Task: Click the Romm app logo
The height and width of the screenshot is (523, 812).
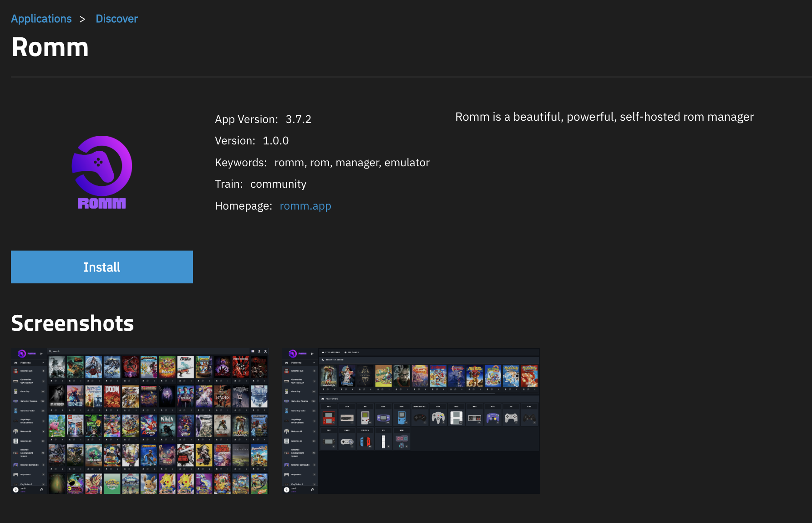Action: pyautogui.click(x=102, y=172)
